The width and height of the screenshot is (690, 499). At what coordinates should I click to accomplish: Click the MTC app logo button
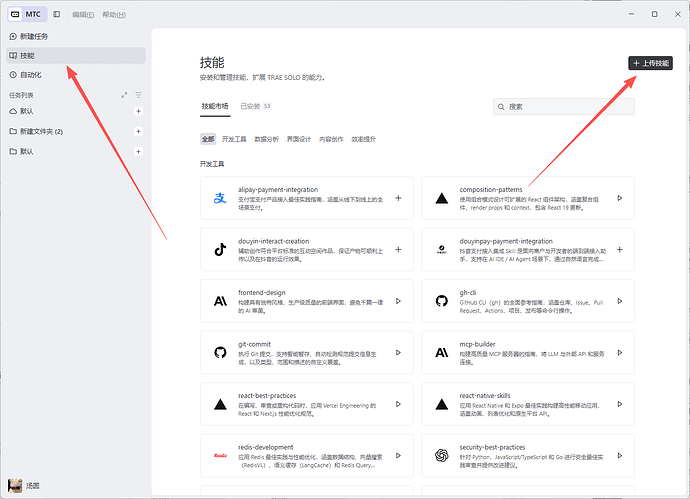coord(27,14)
